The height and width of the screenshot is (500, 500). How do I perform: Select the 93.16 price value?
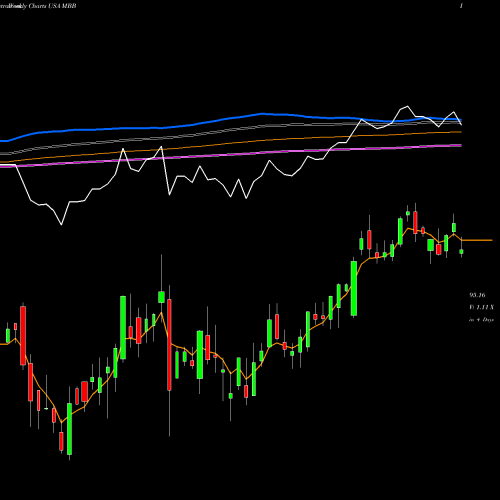[x=477, y=295]
